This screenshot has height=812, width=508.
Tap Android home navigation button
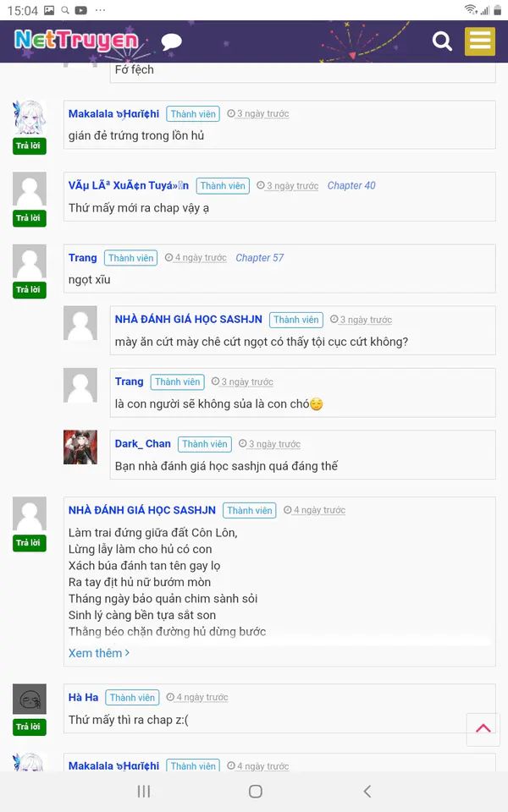click(255, 791)
